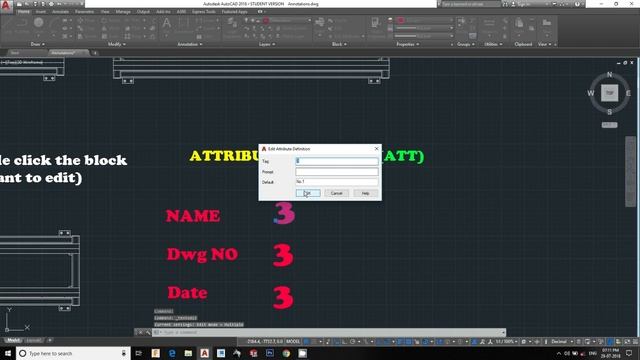Screen dimensions: 640x360
Task: Click Cancel in the Edit Attribute Definition dialog
Action: pos(337,193)
